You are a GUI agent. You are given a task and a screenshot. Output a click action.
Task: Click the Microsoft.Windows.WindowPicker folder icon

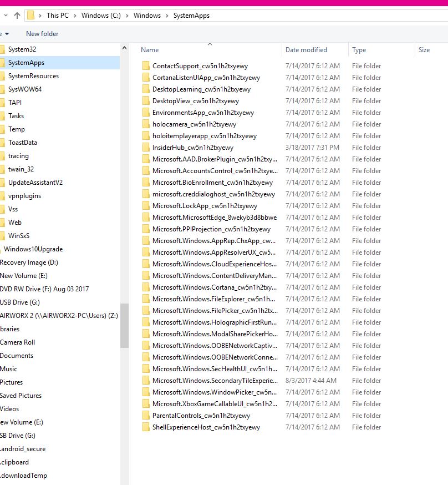pos(146,392)
